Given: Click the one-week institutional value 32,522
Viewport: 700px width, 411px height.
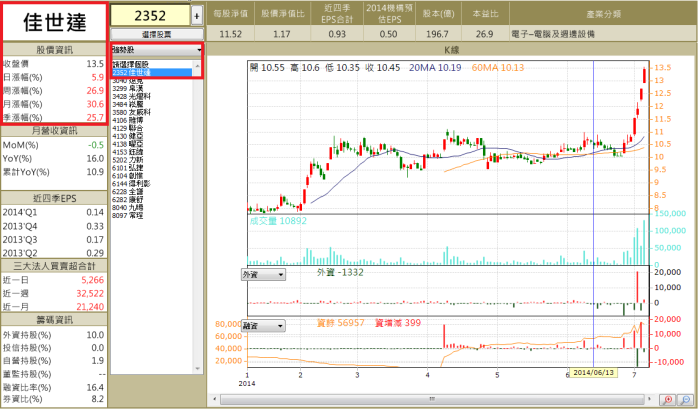Looking at the screenshot, I should tap(90, 294).
